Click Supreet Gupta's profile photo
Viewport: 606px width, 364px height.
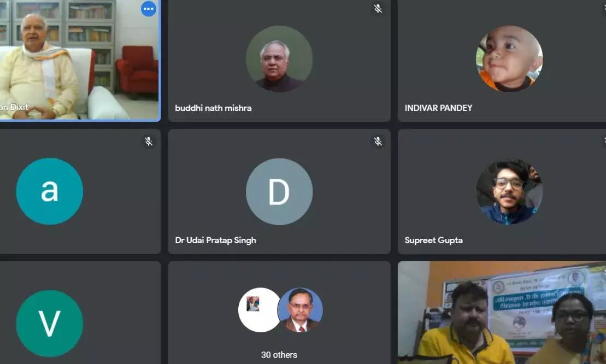click(x=509, y=191)
